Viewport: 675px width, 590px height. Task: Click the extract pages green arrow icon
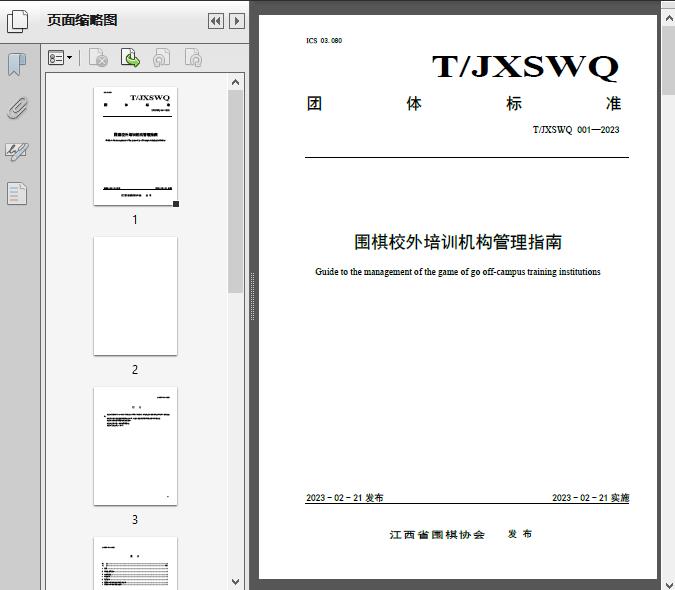(130, 58)
